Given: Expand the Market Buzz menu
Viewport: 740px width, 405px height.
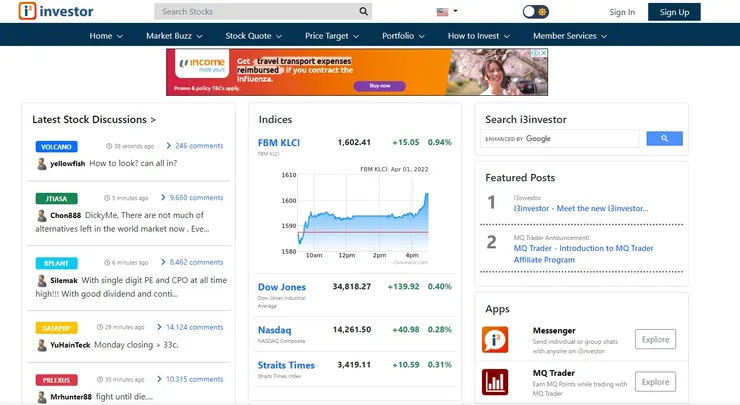Looking at the screenshot, I should tap(175, 36).
